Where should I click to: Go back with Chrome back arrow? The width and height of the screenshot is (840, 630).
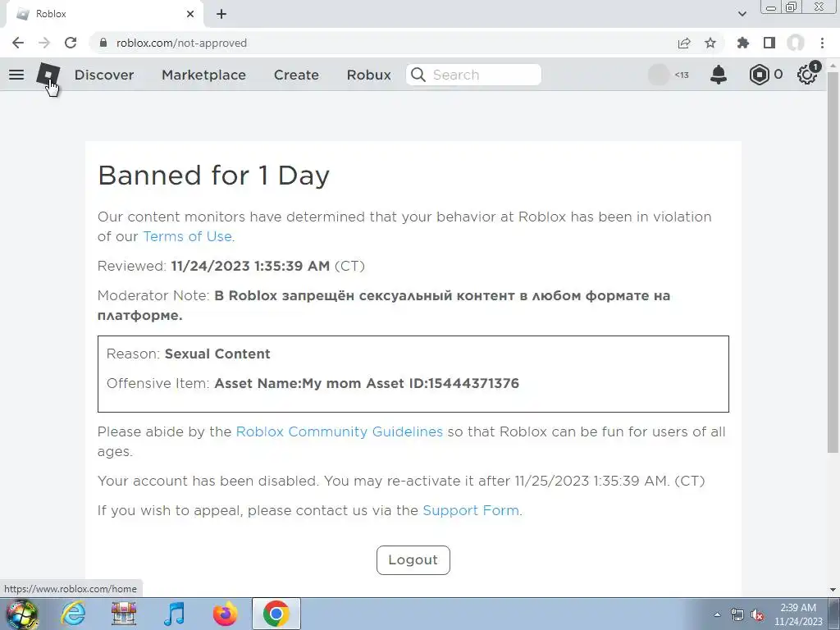pos(18,43)
